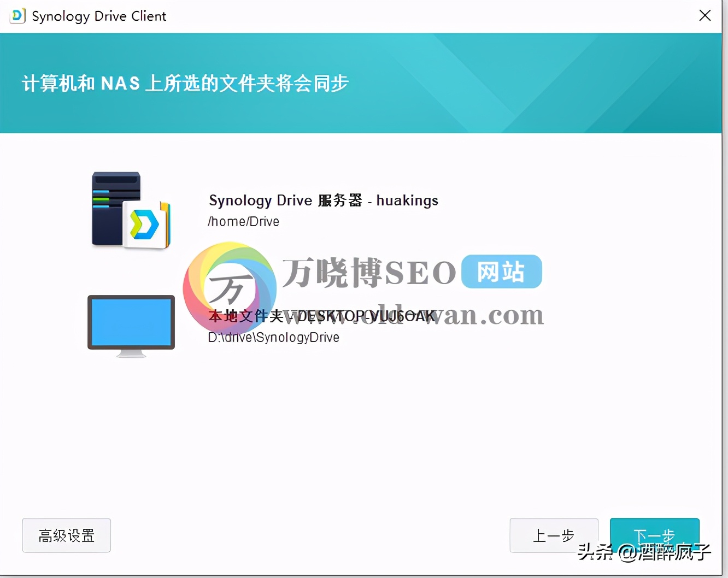Select the 本地文件夹 DESKTOP-VUJ6OAK label
The width and height of the screenshot is (728, 578).
pos(321,316)
